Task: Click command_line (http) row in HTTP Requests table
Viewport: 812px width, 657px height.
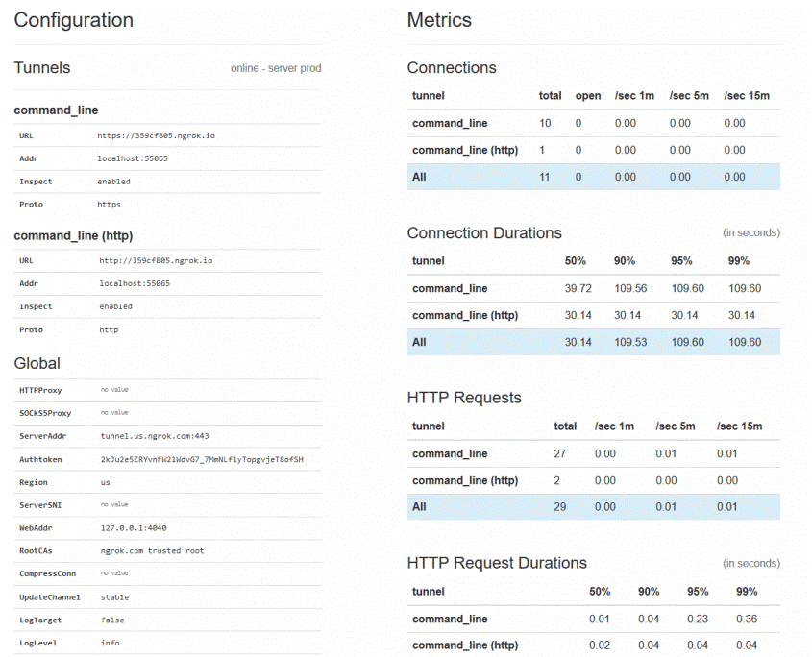Action: click(x=464, y=480)
